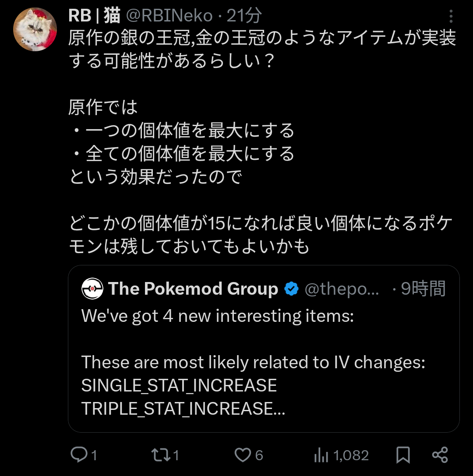
Task: Open the quoted tweet about 4 new items
Action: tap(264, 349)
